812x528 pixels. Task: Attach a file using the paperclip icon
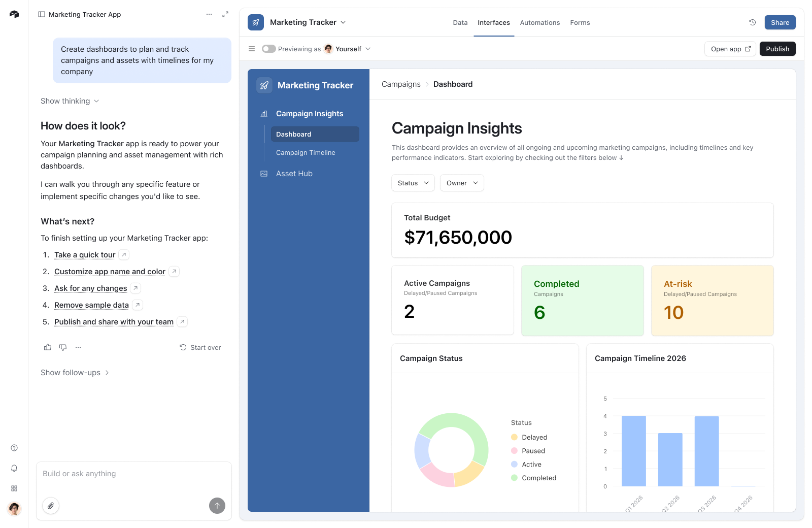50,506
